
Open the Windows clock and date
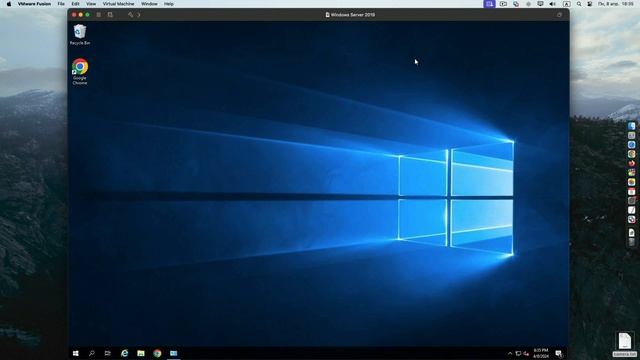541,353
